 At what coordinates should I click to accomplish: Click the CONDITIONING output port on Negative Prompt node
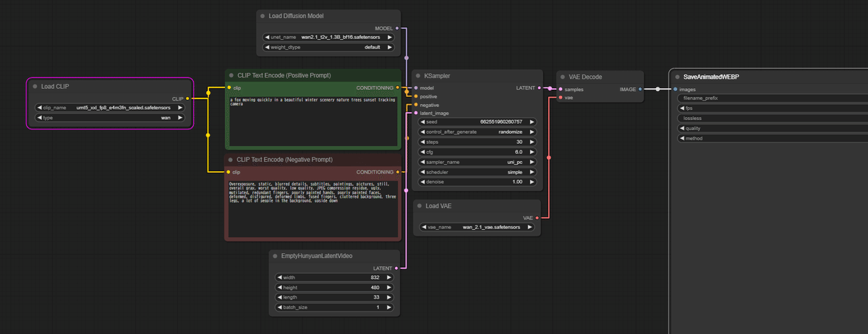pyautogui.click(x=397, y=172)
